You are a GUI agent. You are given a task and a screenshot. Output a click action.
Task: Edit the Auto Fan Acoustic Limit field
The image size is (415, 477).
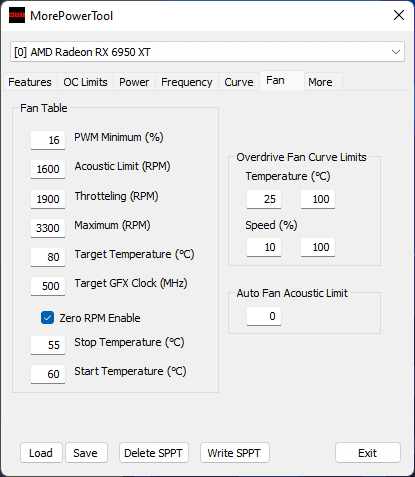(x=264, y=316)
